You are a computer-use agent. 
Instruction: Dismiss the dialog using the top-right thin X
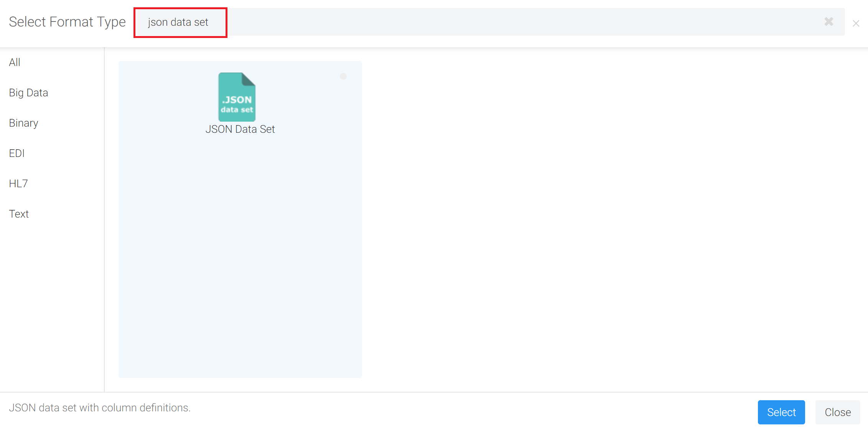856,23
